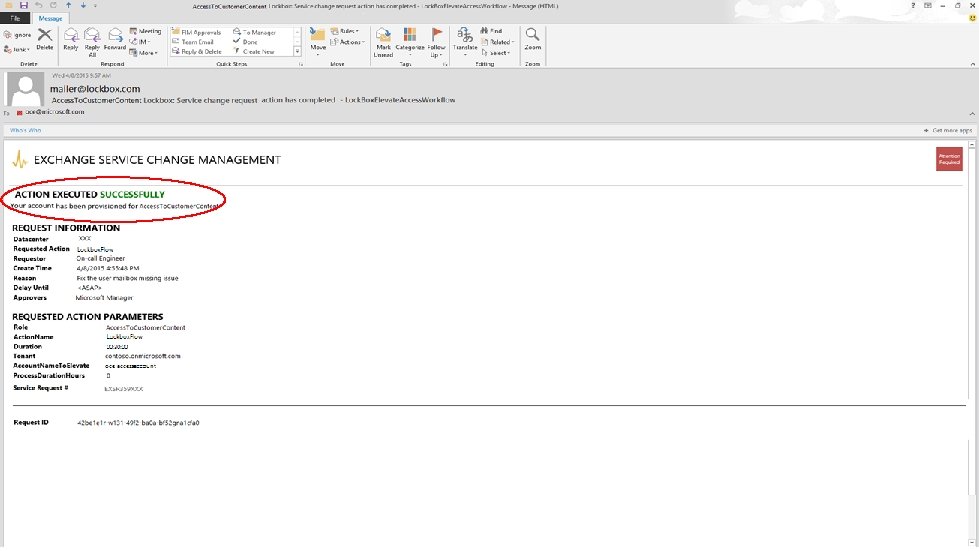Click the red Attention Required badge

949,159
